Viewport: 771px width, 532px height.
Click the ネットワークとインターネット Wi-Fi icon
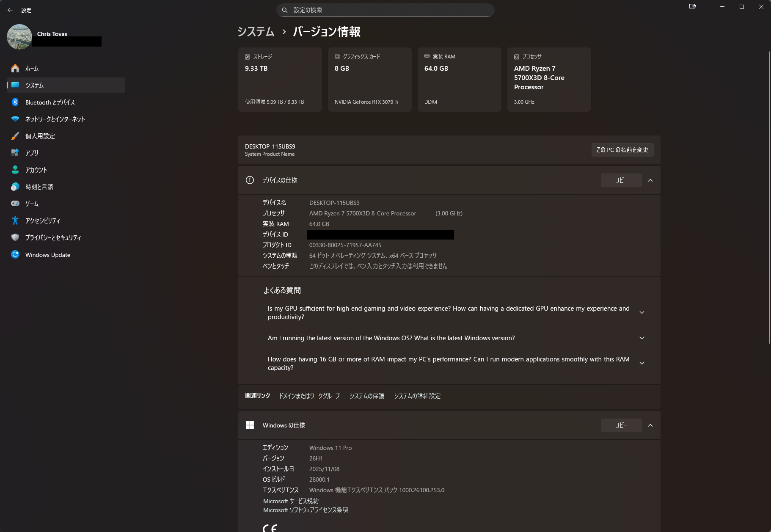click(15, 119)
